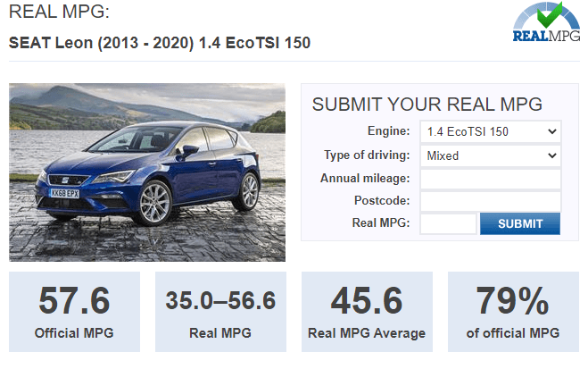This screenshot has width=588, height=369.
Task: Open the Engine dropdown
Action: click(x=491, y=131)
